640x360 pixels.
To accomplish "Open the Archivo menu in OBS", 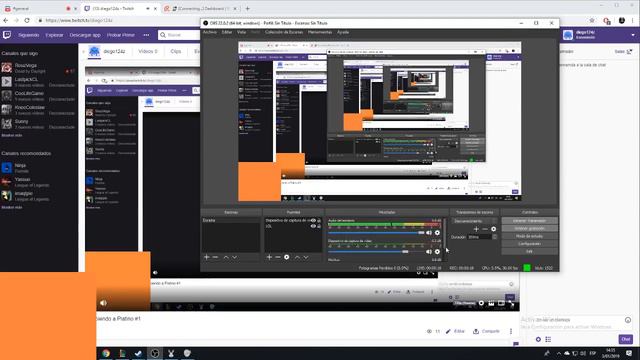I will click(x=210, y=32).
